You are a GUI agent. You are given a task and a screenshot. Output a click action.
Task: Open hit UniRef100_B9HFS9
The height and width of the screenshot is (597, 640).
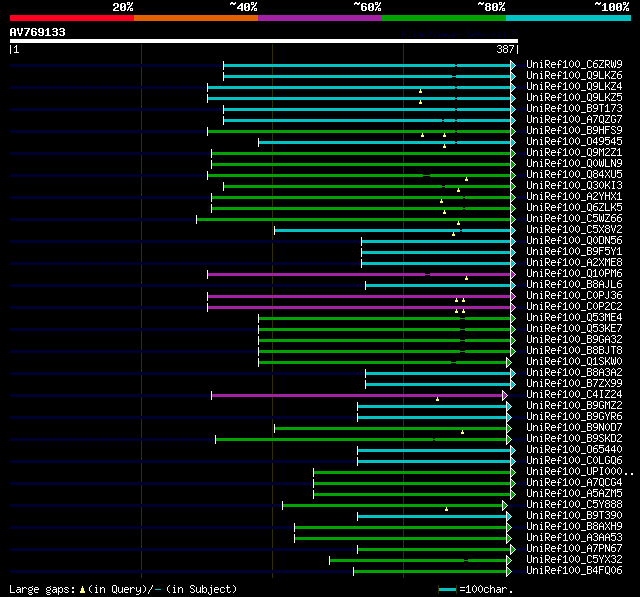click(x=574, y=131)
